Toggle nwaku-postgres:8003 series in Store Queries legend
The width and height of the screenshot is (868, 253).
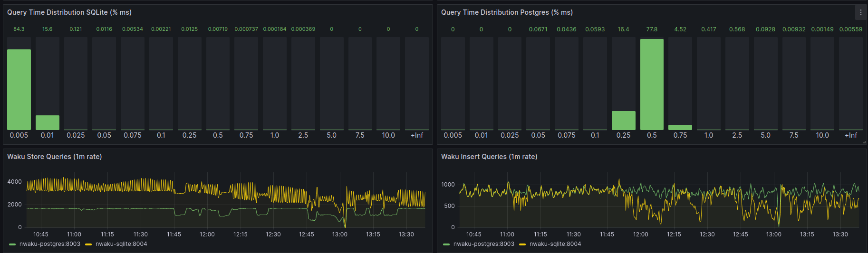click(x=49, y=244)
